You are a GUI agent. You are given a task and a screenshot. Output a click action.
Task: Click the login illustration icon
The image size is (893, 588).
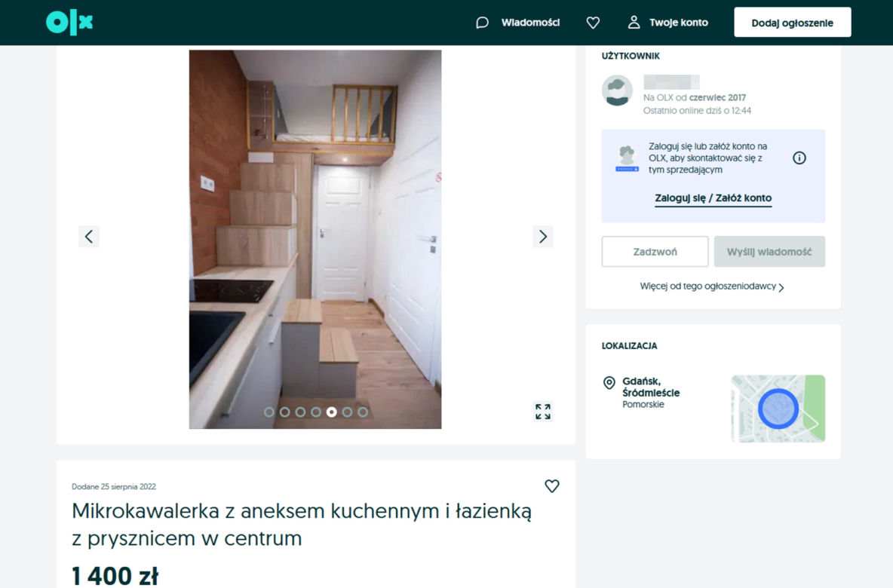[627, 158]
